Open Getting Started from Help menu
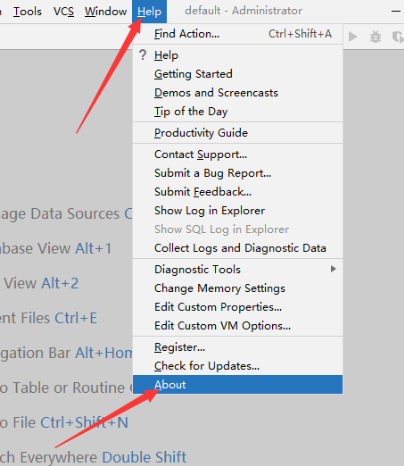The image size is (404, 466). click(238, 74)
